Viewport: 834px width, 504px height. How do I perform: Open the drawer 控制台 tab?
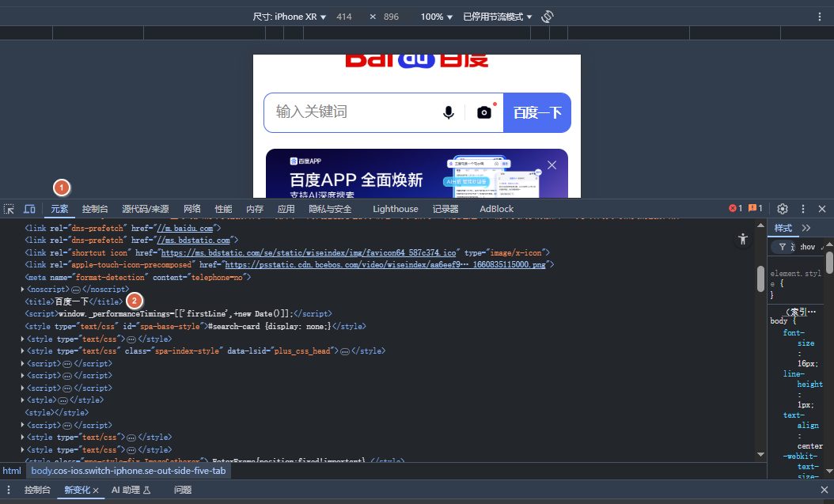[x=37, y=490]
